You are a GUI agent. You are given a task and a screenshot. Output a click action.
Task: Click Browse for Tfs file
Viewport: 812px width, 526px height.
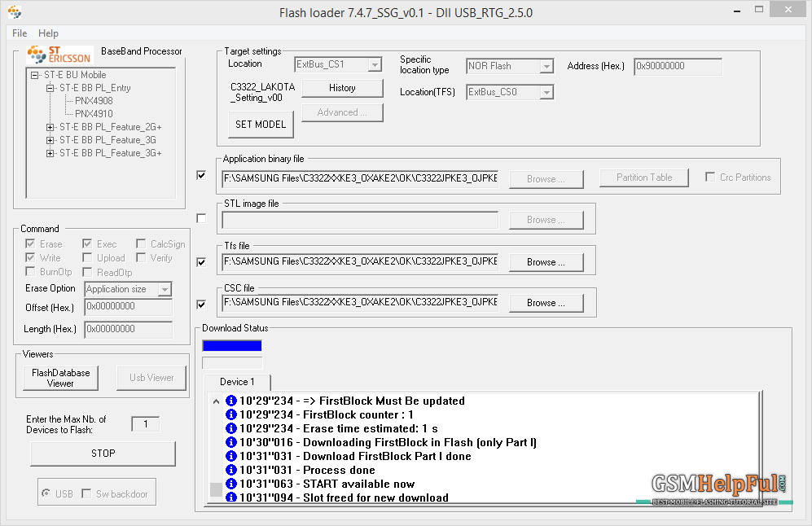pyautogui.click(x=546, y=262)
